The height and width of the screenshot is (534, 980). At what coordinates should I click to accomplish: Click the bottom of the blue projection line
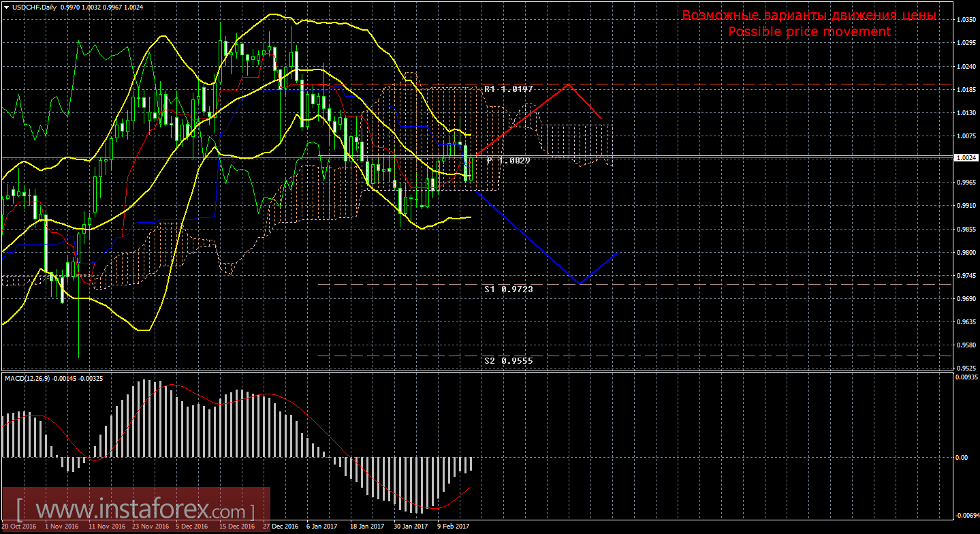point(580,283)
